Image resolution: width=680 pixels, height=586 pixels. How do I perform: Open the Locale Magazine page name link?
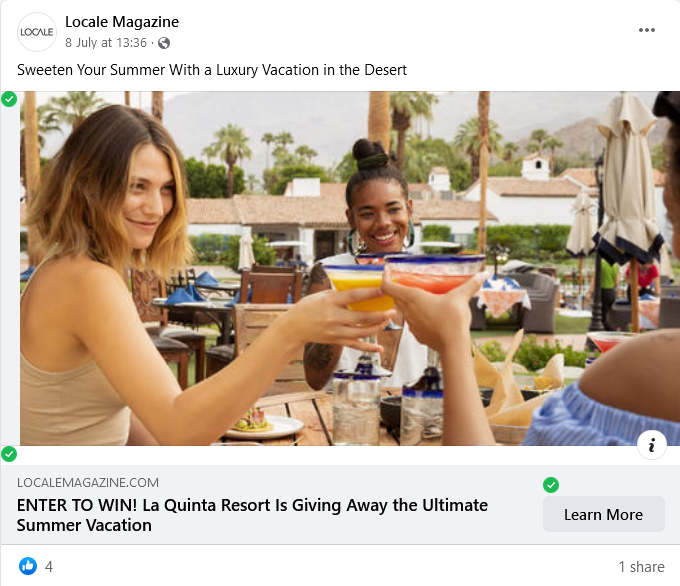(122, 22)
